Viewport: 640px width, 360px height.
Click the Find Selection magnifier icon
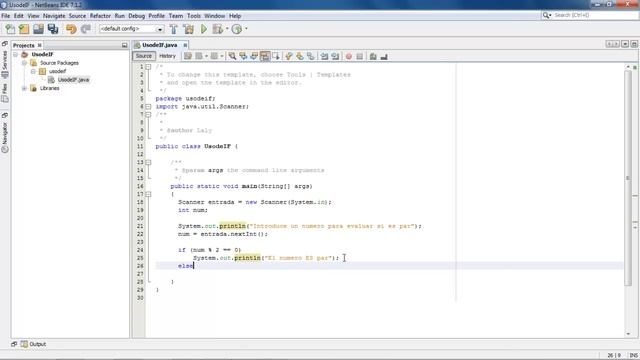pyautogui.click(x=232, y=56)
